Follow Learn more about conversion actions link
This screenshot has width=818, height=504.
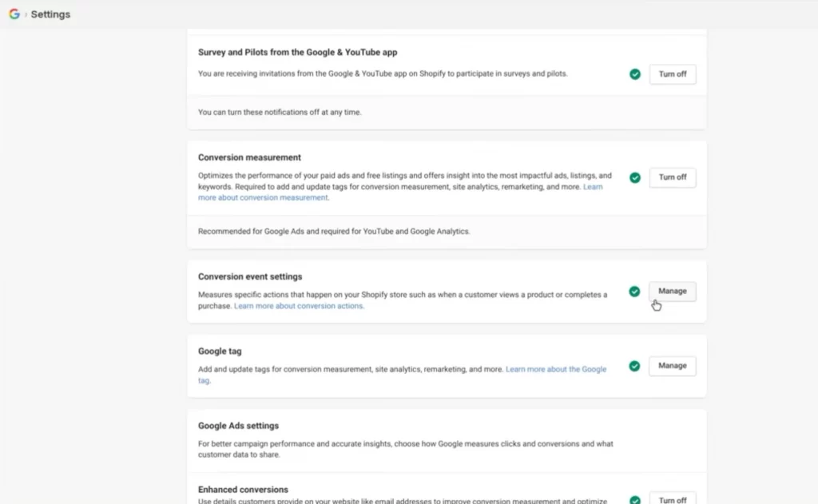(x=299, y=305)
